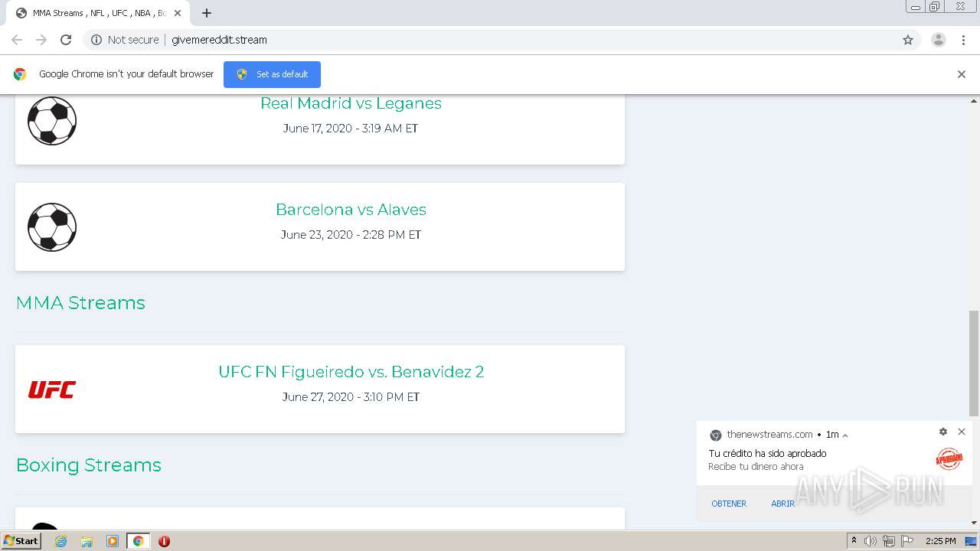
Task: Click the volume speaker tray icon
Action: click(871, 541)
